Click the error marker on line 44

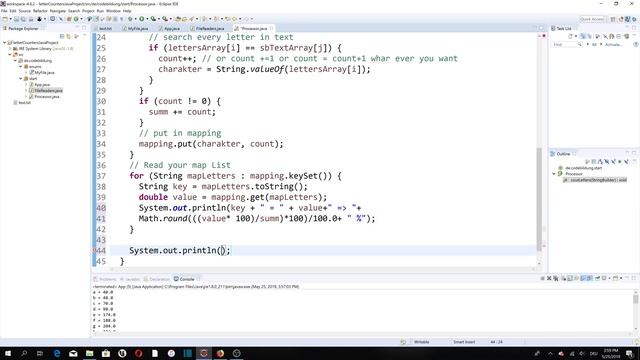94,250
